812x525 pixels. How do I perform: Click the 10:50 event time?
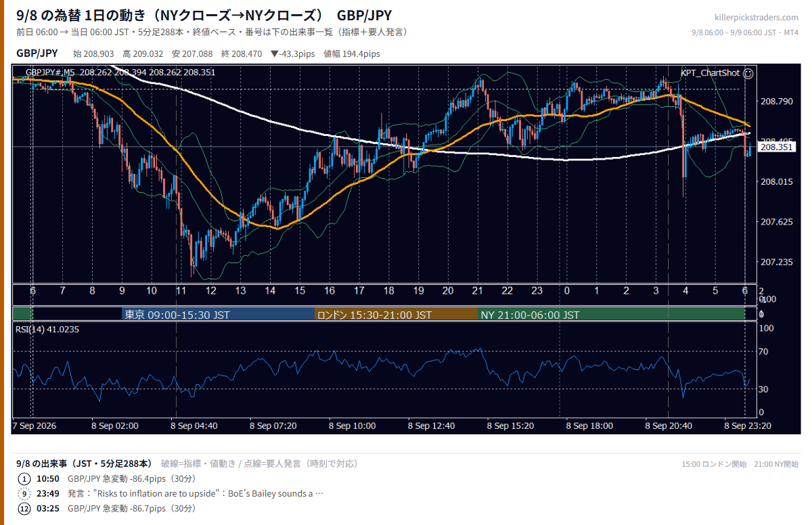(47, 479)
